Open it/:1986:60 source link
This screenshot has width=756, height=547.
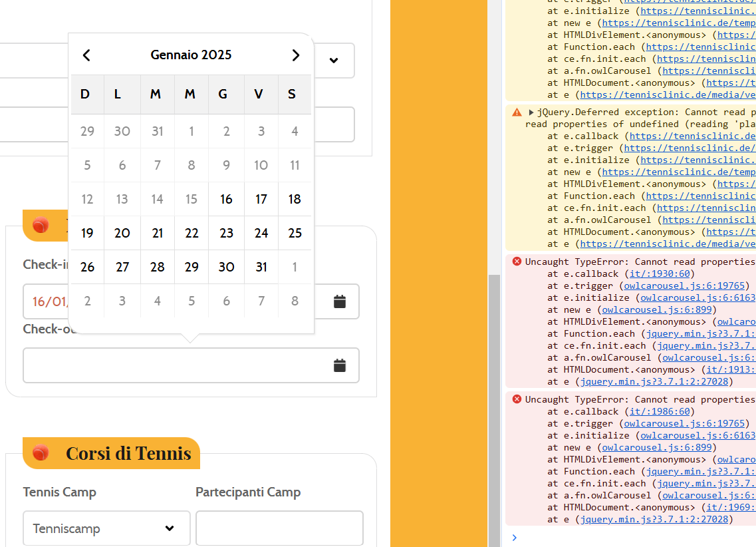pyautogui.click(x=660, y=411)
